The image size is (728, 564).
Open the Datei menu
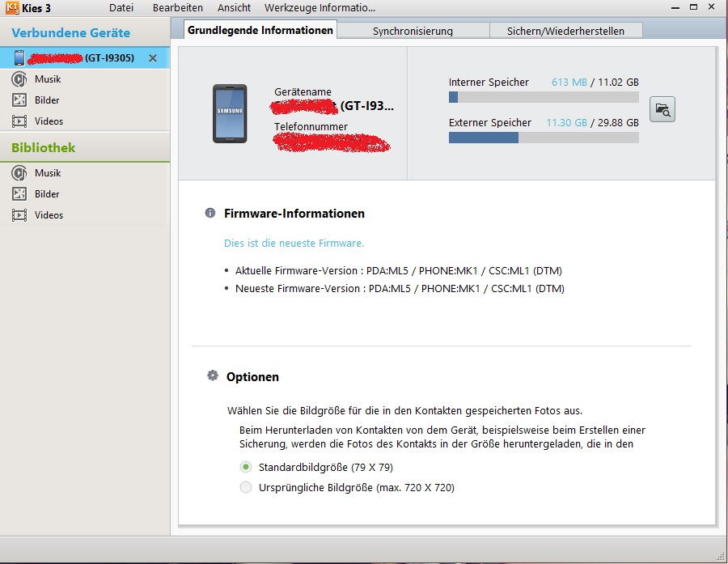121,8
